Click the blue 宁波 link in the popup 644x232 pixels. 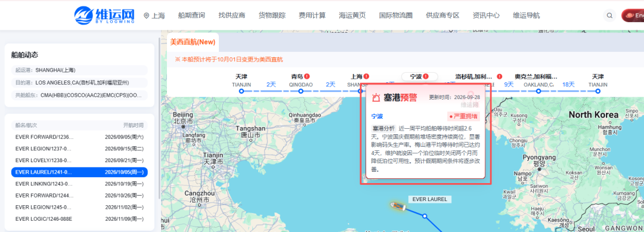pos(377,116)
